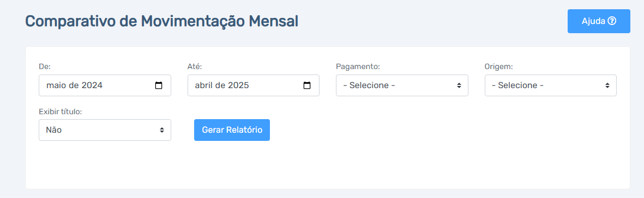
Task: Click the up-down arrows in Exibir título select
Action: (x=162, y=130)
